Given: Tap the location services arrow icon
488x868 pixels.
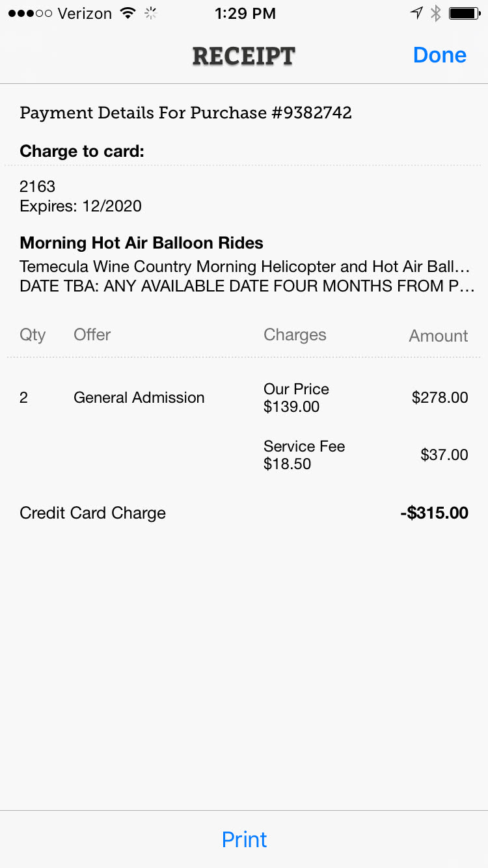Looking at the screenshot, I should click(416, 13).
